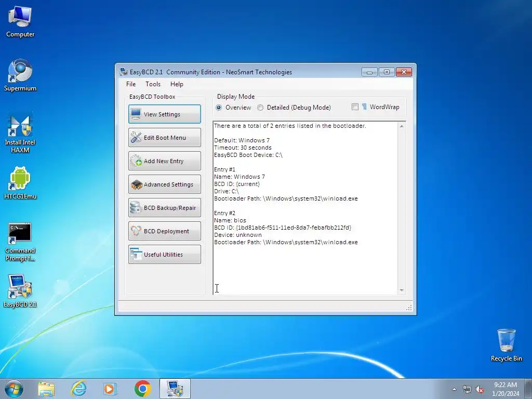Click the 'EasyBCD Boot Device: C:\' line

tap(248, 155)
